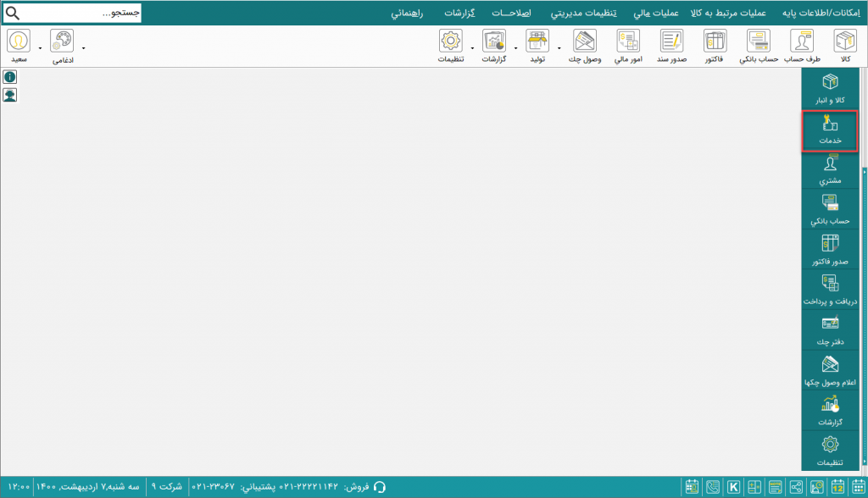Viewport: 868px width, 498px height.
Task: Open the phone book icon in status bar
Action: pos(713,487)
